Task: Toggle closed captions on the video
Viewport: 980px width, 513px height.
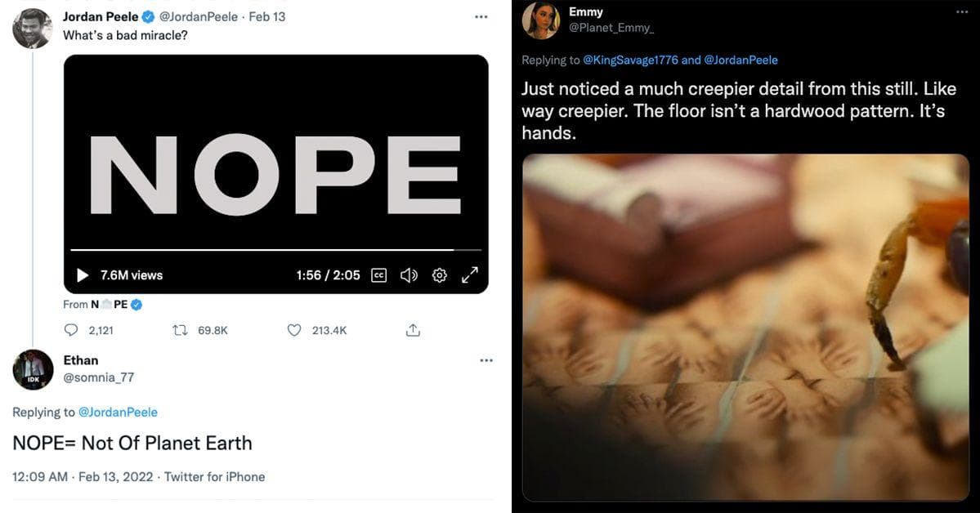Action: click(x=378, y=275)
